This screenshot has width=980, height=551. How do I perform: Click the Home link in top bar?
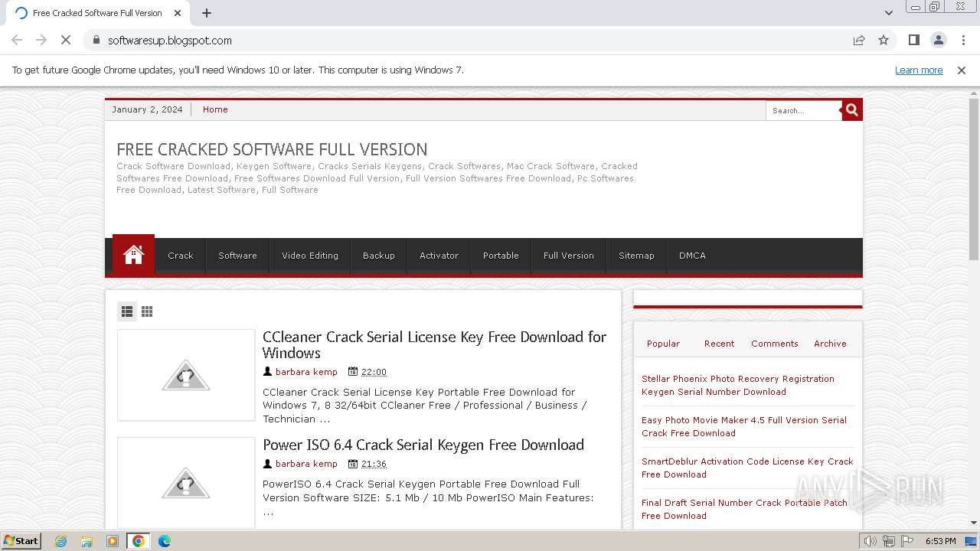point(215,109)
